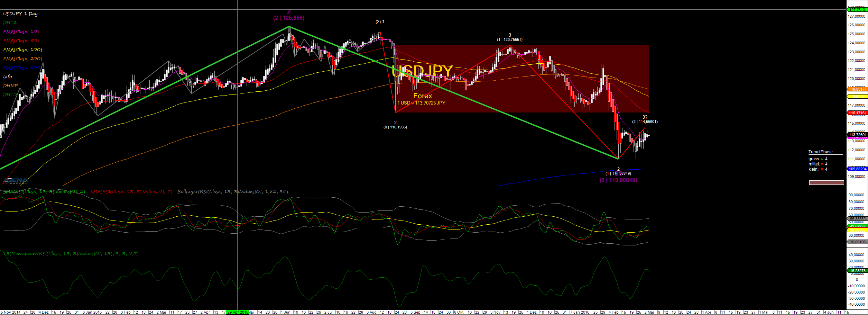Click the '(2) 1' wave label

(x=380, y=22)
